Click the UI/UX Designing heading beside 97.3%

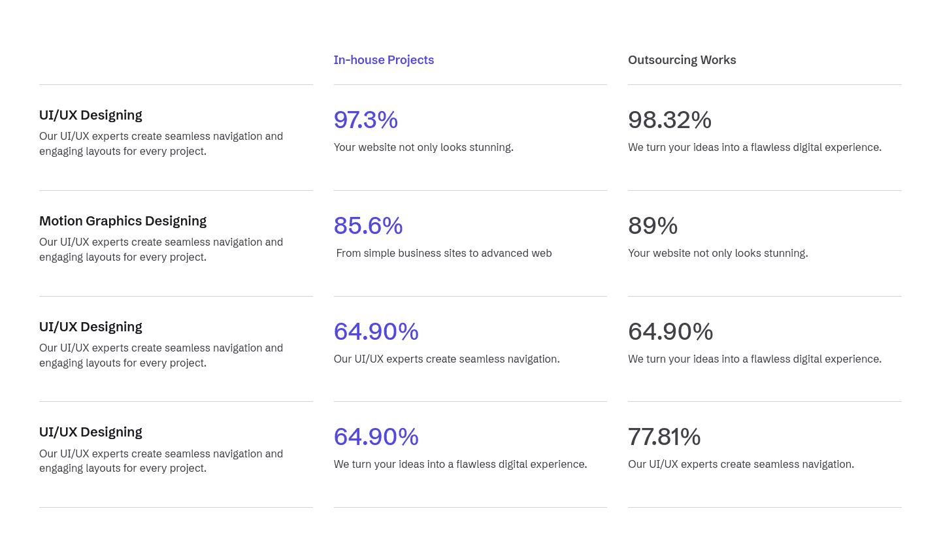pyautogui.click(x=91, y=116)
